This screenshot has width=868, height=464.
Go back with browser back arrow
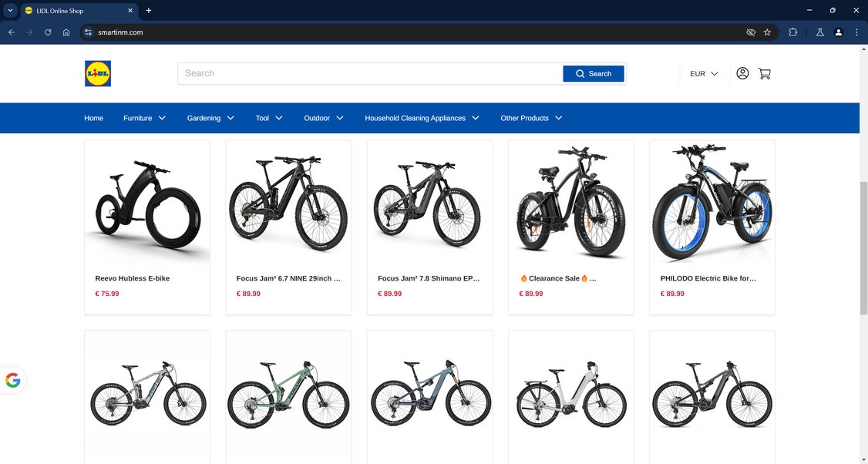click(x=12, y=32)
